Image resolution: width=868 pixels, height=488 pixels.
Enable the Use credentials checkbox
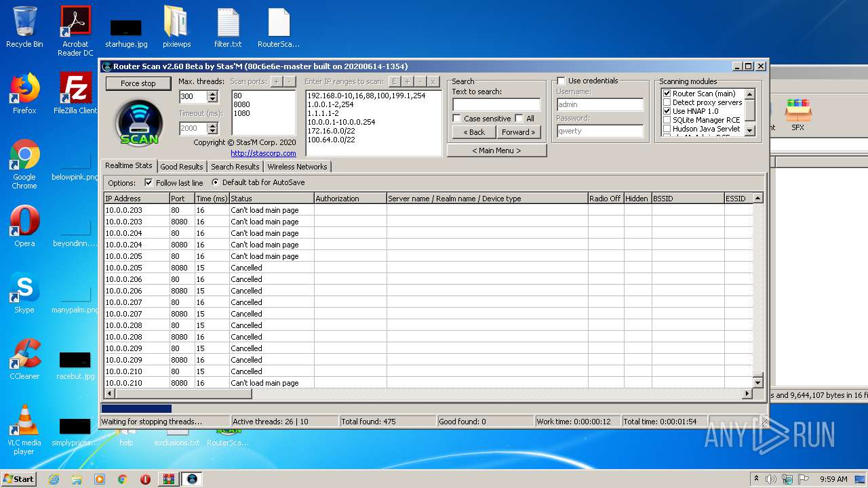561,81
